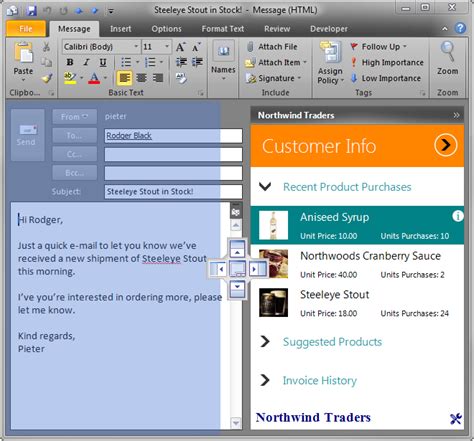Mark message Low Importance
This screenshot has height=441, width=474.
386,78
